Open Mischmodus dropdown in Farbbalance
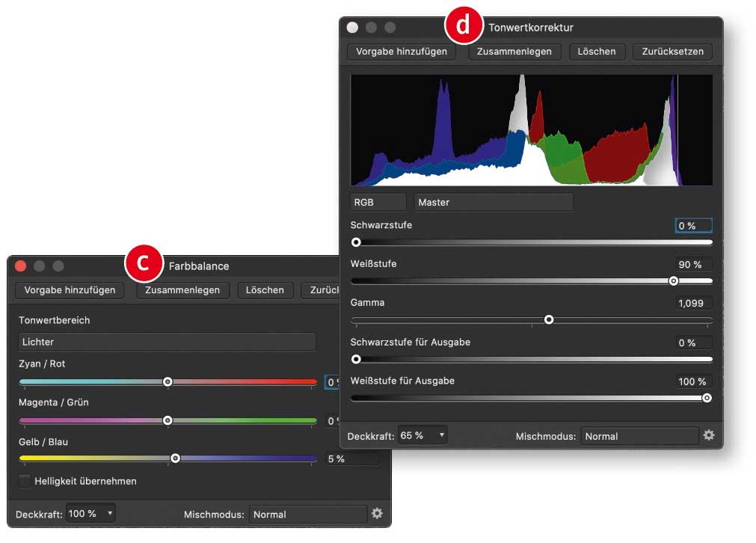This screenshot has height=543, width=756. point(308,515)
